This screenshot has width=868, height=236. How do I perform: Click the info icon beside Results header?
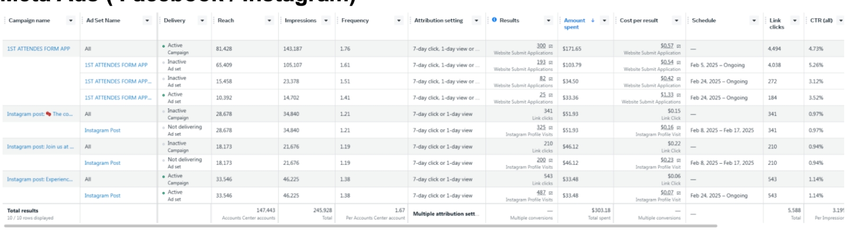(494, 20)
